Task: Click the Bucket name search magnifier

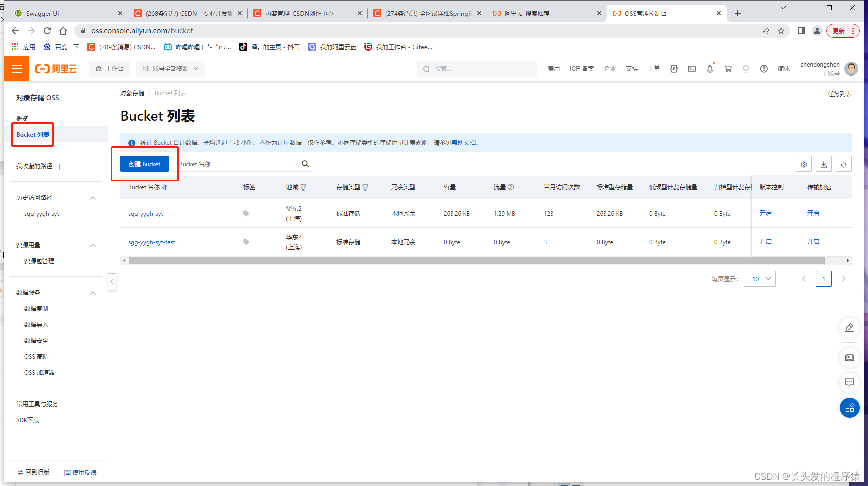Action: tap(305, 164)
